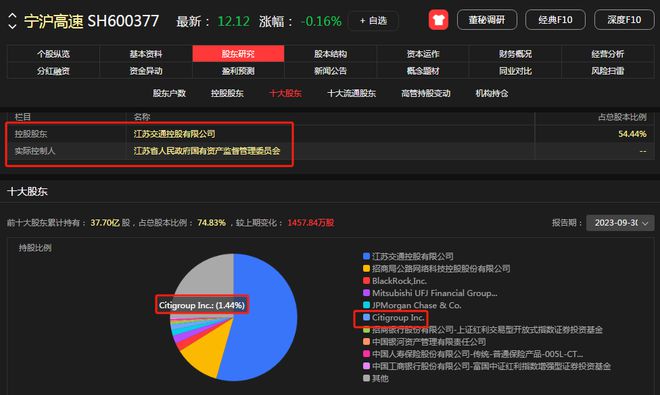This screenshot has width=660, height=395.
Task: Toggle the JPMorgan Chase & Co. legend marker
Action: point(366,305)
